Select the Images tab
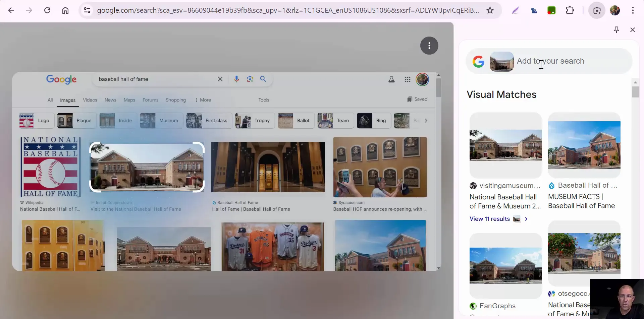 pyautogui.click(x=68, y=100)
